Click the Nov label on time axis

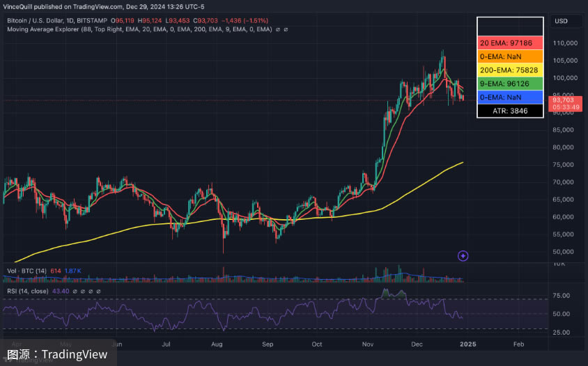pyautogui.click(x=369, y=344)
